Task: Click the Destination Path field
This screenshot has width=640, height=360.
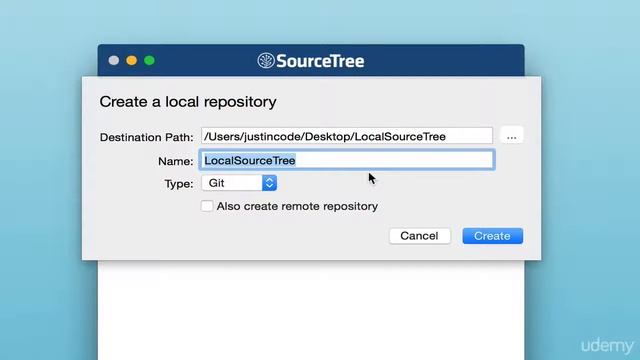Action: (347, 136)
